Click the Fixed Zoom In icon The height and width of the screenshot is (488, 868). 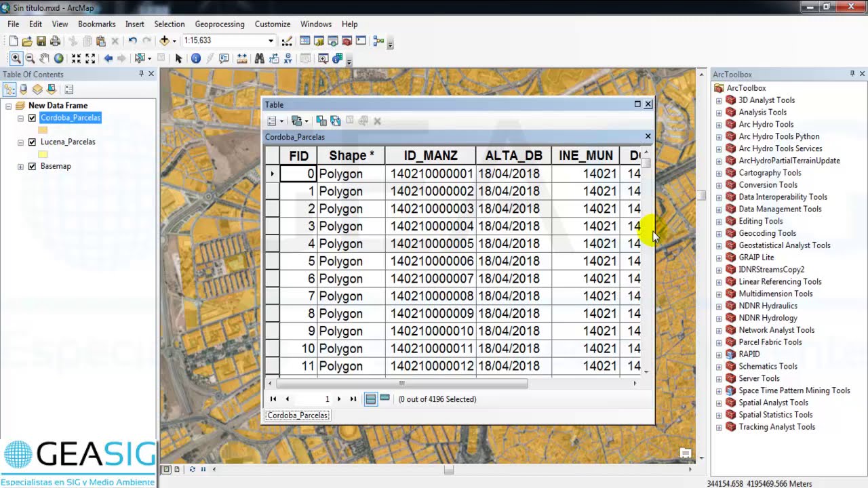pyautogui.click(x=76, y=59)
